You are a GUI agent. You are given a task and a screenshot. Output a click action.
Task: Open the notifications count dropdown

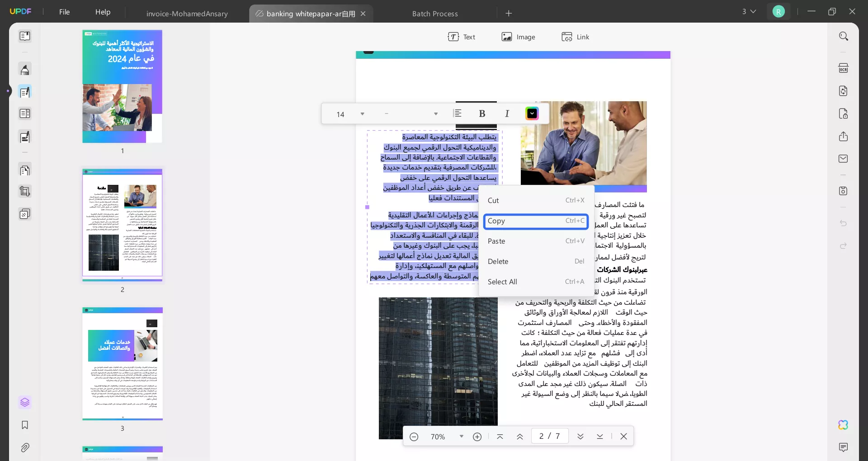tap(749, 12)
